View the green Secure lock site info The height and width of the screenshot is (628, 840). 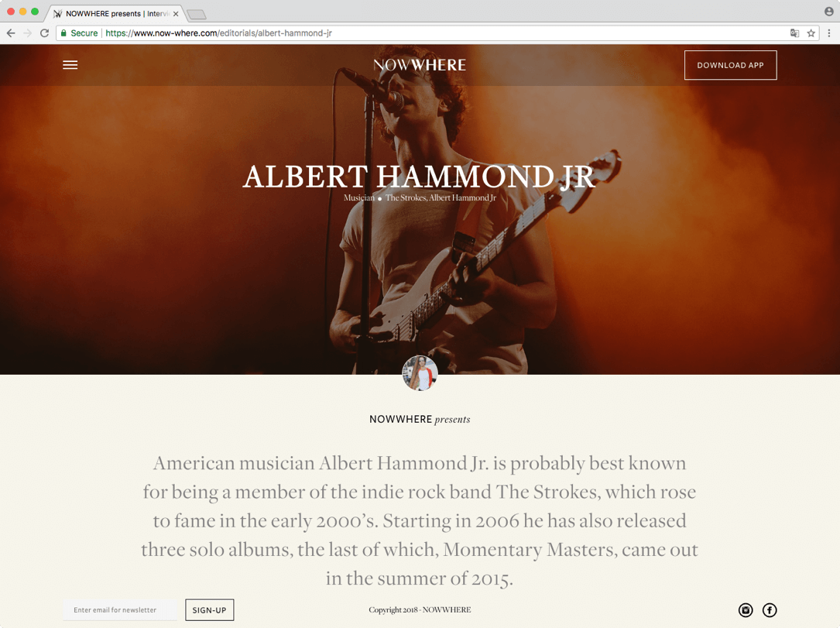coord(79,33)
